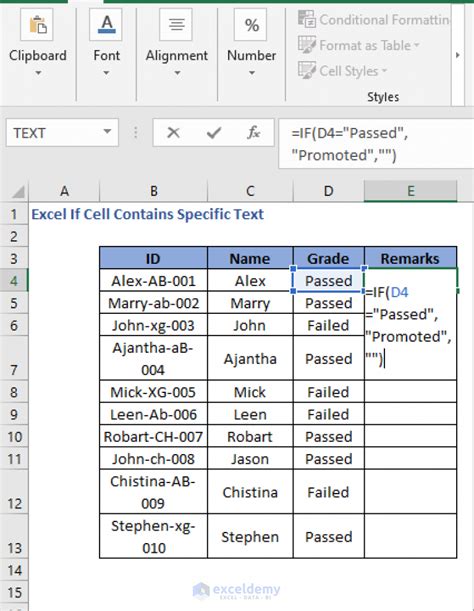Select the empty Remarks cell for Stephen
474x611 pixels.
[410, 536]
